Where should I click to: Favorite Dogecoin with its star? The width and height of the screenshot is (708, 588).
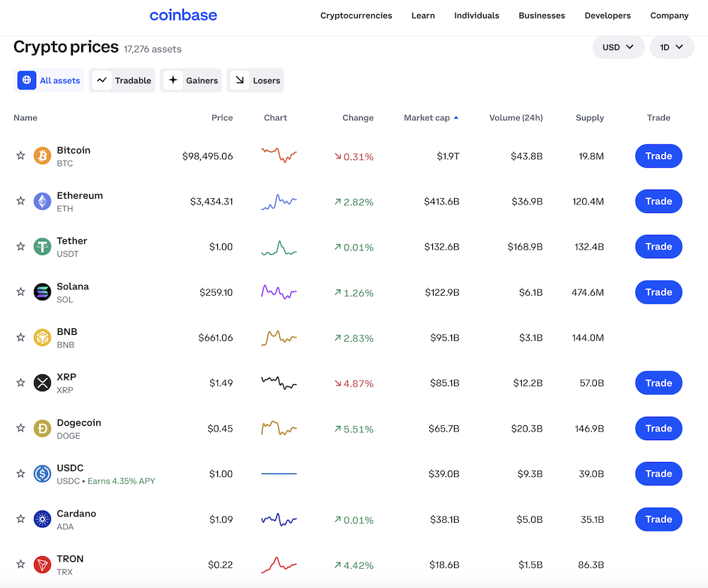[x=21, y=428]
